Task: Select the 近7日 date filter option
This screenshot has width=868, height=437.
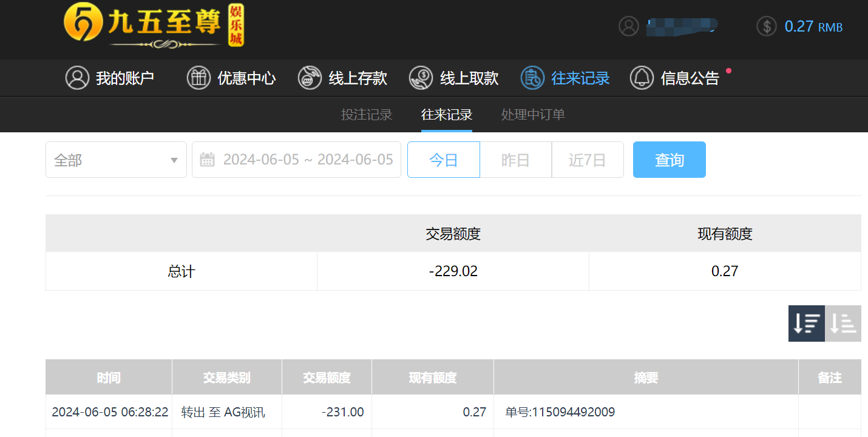Action: pos(587,159)
